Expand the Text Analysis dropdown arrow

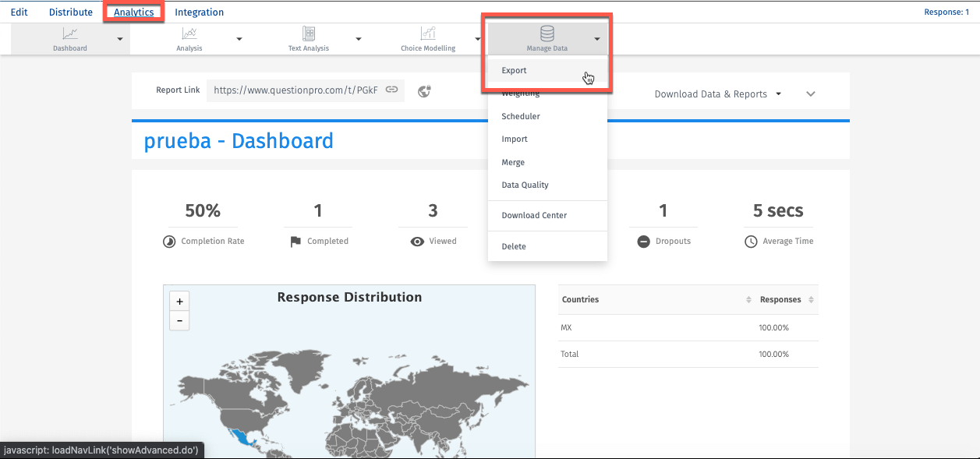[359, 39]
